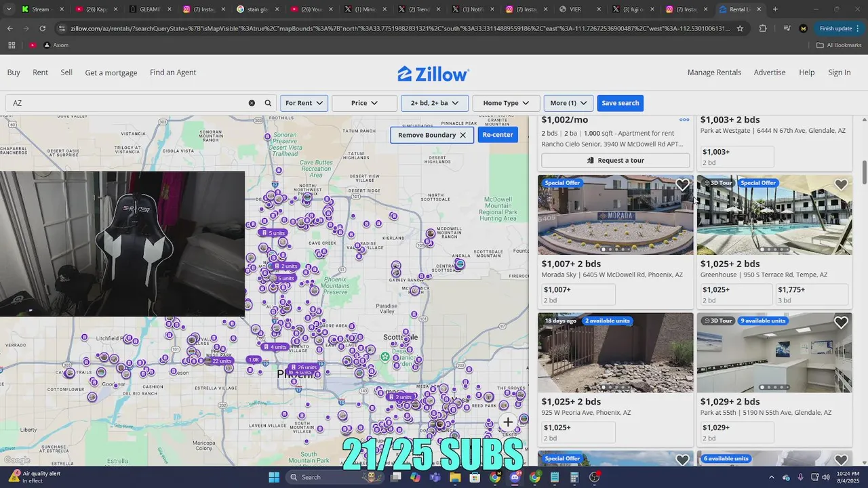This screenshot has width=868, height=488.
Task: Open the Windows Start menu
Action: (274, 477)
